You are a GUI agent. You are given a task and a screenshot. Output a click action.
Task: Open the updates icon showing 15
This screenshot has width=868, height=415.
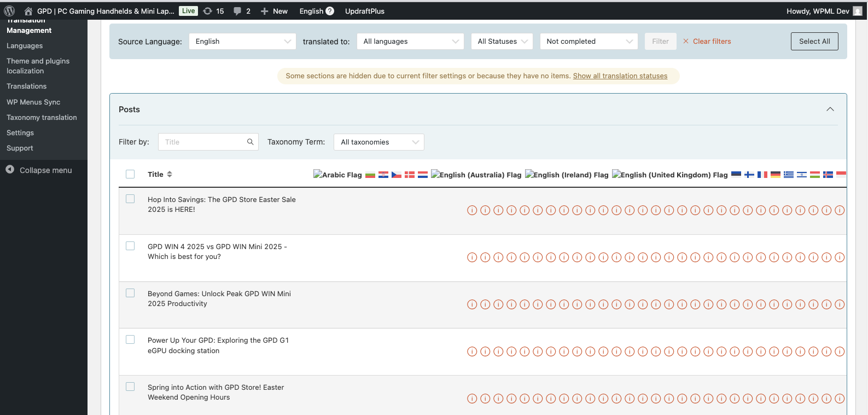point(208,11)
